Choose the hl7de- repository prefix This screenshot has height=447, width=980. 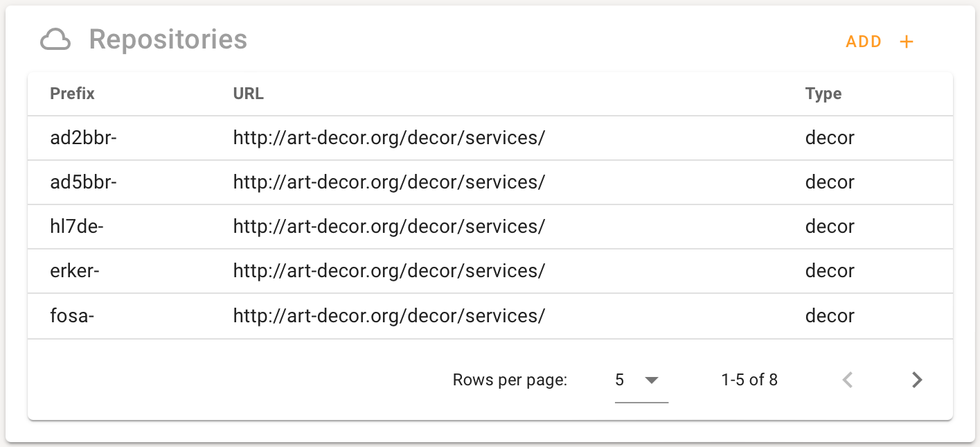[76, 227]
